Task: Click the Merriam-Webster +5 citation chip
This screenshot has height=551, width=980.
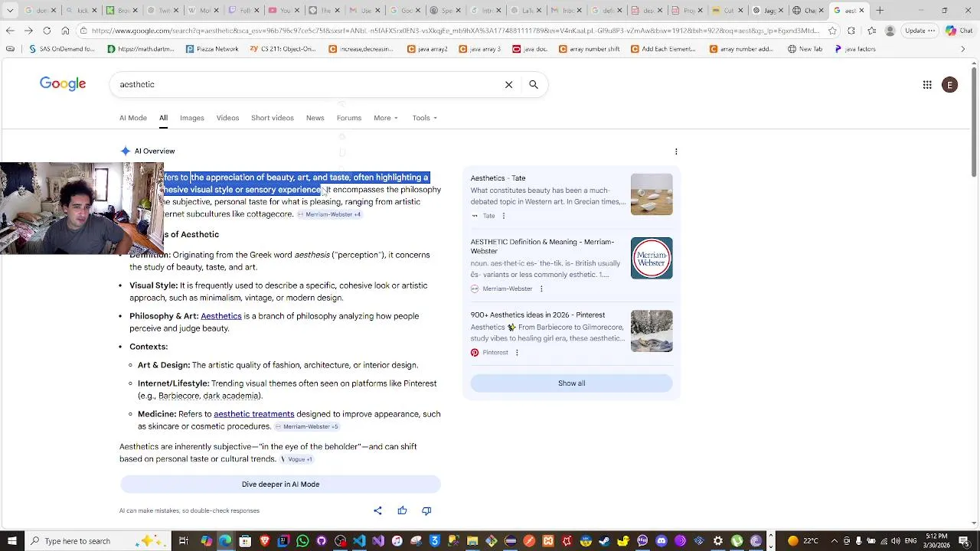Action: click(307, 426)
